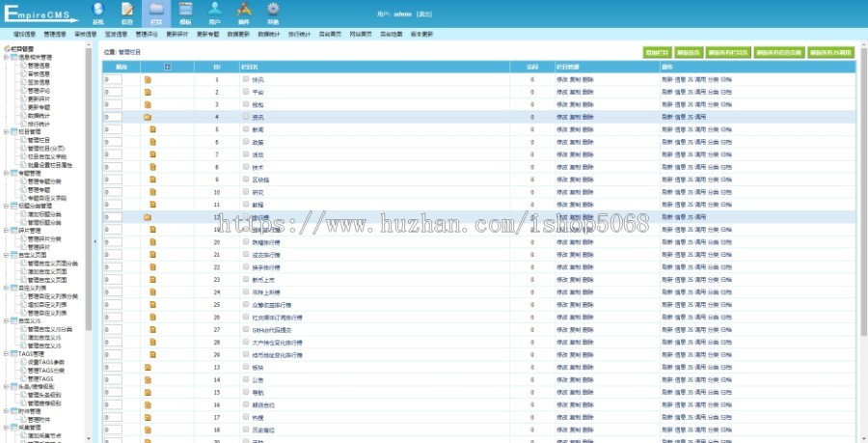Viewport: 868px width, 443px height.
Task: Collapse the 栏目管理 tree node above 管理栏目
Action: [6, 132]
